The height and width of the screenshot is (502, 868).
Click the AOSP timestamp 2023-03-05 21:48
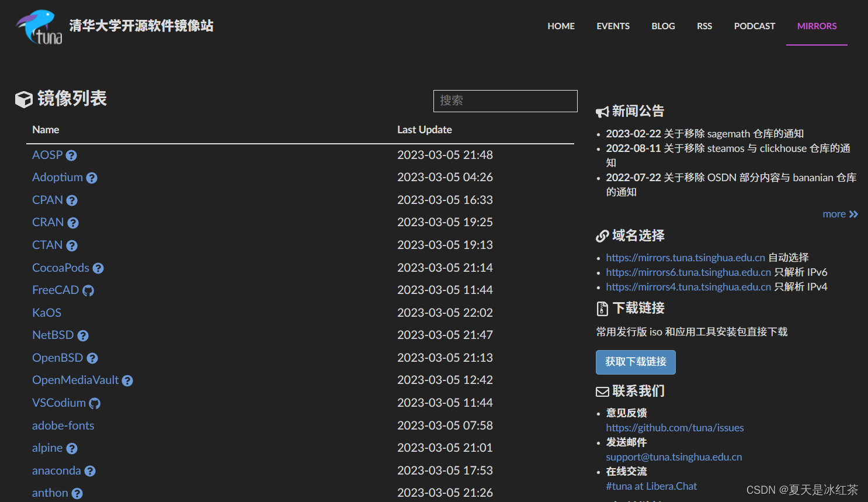tap(445, 155)
